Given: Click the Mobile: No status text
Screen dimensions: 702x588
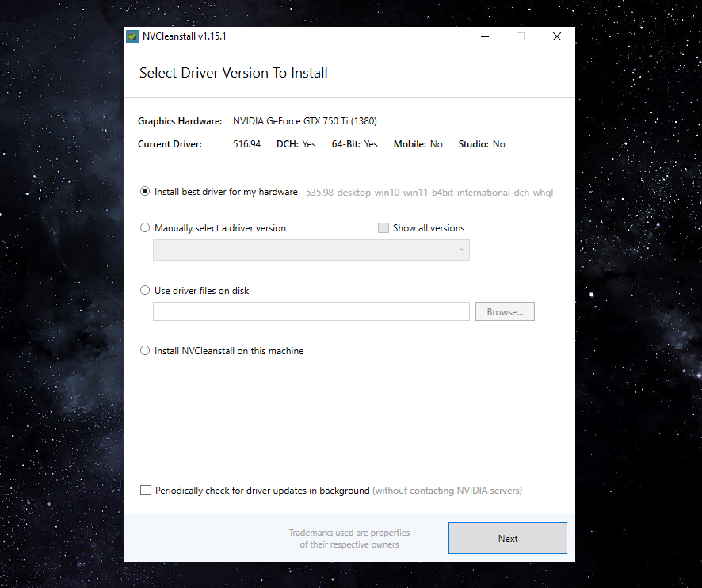Looking at the screenshot, I should 418,144.
